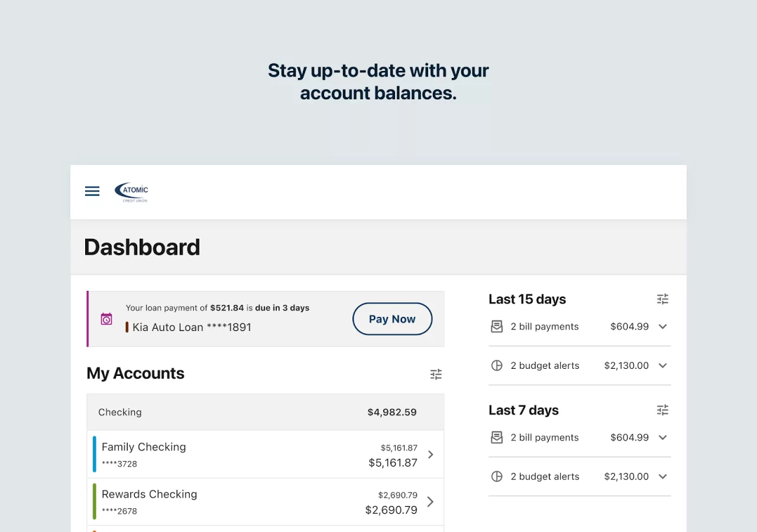Click '2 budget alerts' label under Last 7 days
757x532 pixels.
point(545,476)
